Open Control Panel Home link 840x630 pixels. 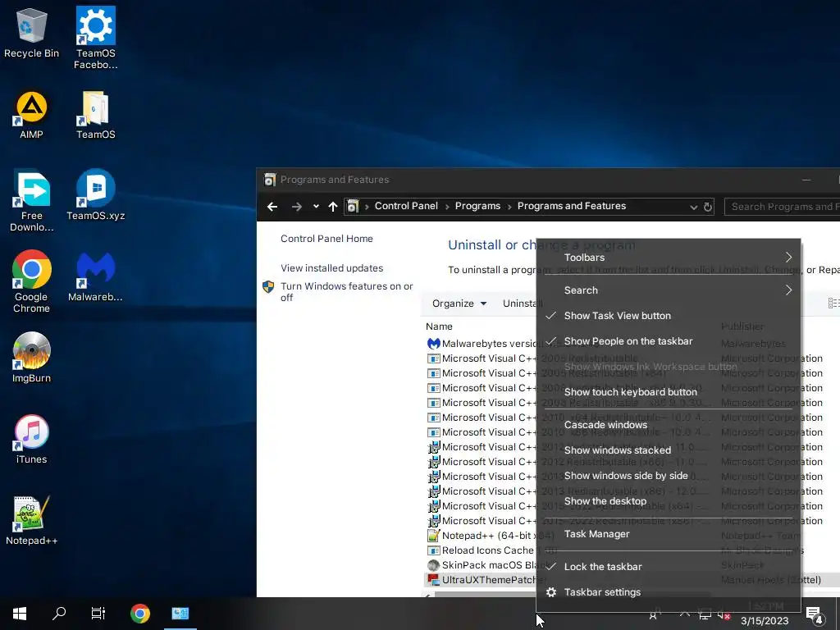(x=326, y=239)
